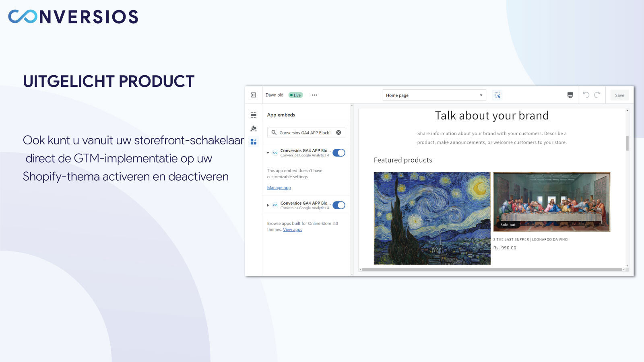Viewport: 644px width, 362px height.
Task: Click the Dawn old theme name
Action: 275,95
